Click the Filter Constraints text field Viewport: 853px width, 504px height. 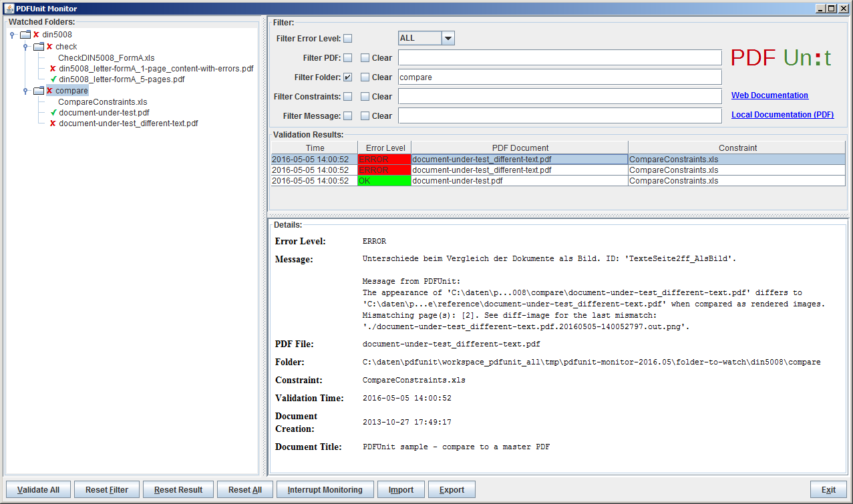tap(560, 97)
